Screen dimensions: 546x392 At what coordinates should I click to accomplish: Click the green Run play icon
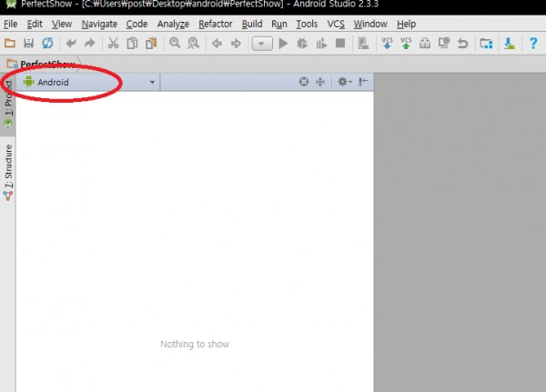[x=283, y=44]
